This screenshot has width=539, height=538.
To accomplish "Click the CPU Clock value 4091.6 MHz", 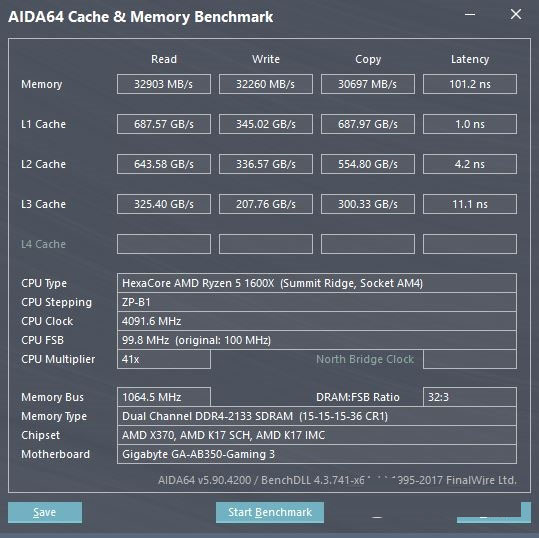I will (317, 321).
